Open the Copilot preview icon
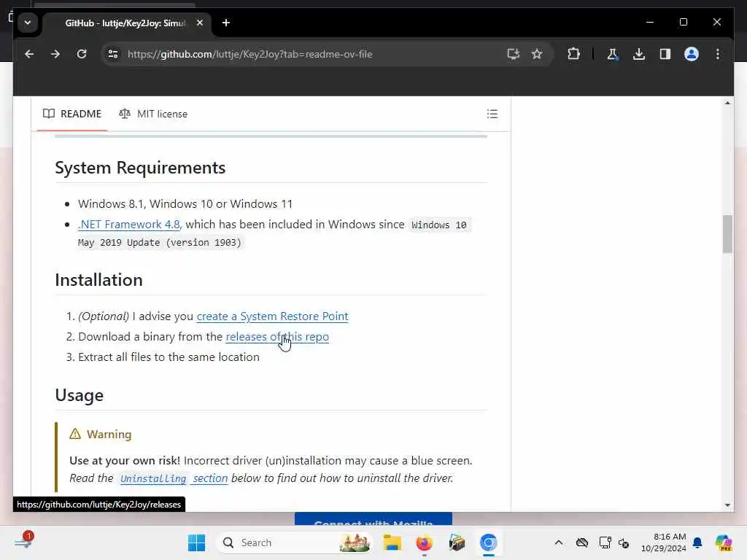 (x=724, y=542)
